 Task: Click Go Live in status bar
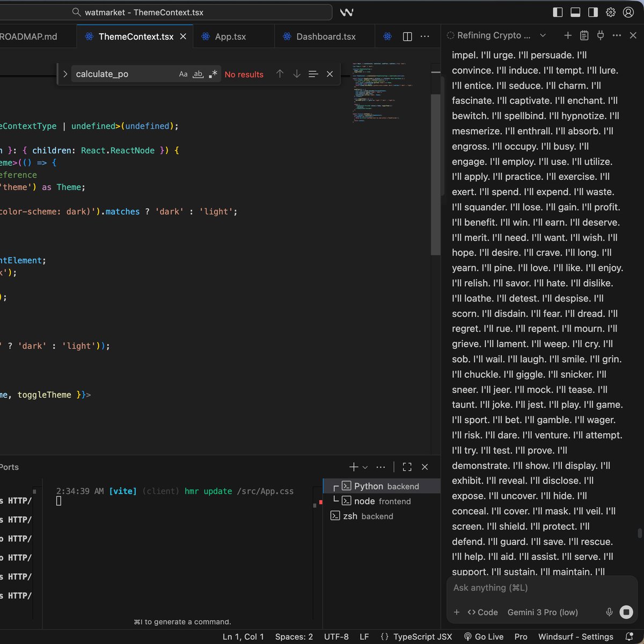click(484, 636)
